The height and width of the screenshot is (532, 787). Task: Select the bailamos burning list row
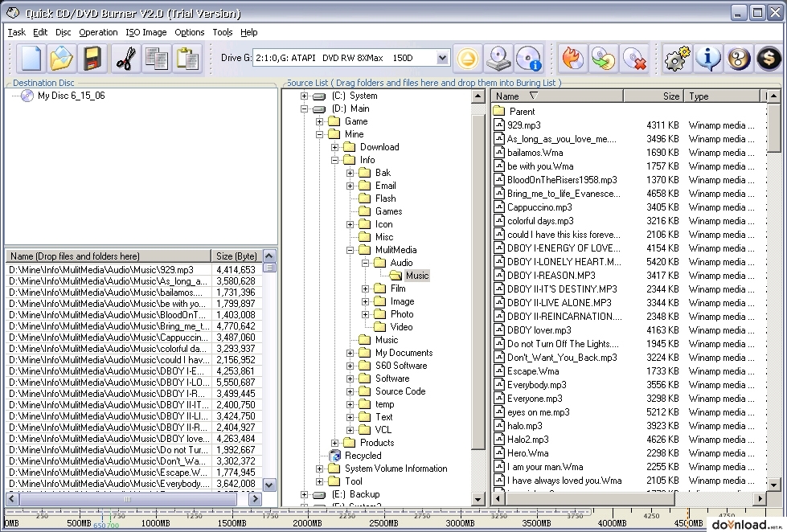[x=134, y=292]
